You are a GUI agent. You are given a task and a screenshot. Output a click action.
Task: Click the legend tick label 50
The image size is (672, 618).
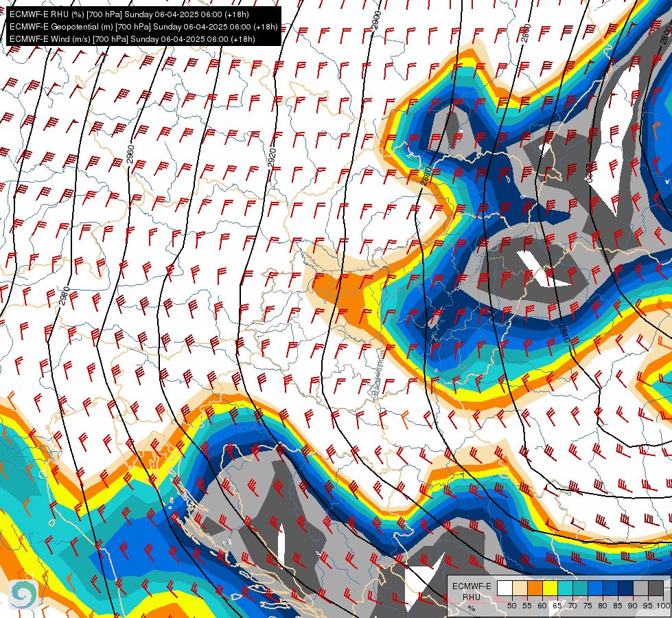pos(511,606)
